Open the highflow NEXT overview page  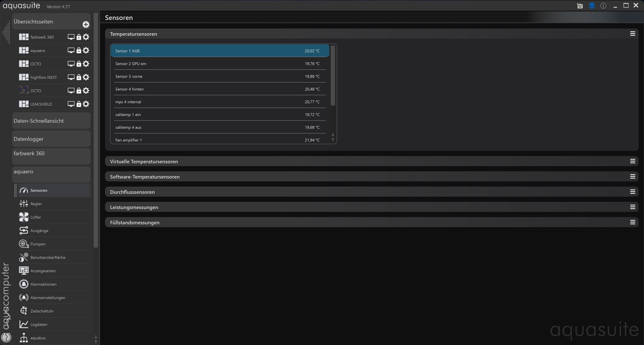coord(43,77)
